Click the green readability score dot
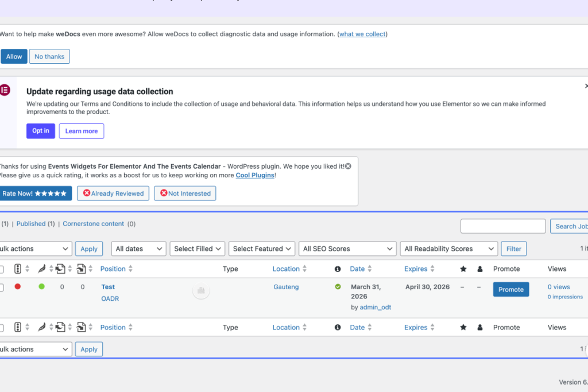The image size is (588, 392). (41, 287)
